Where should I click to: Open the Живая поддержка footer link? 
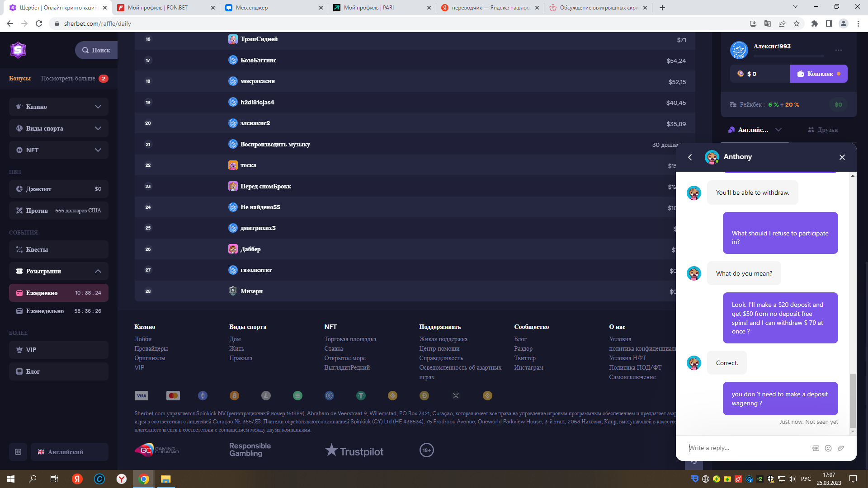click(x=443, y=339)
